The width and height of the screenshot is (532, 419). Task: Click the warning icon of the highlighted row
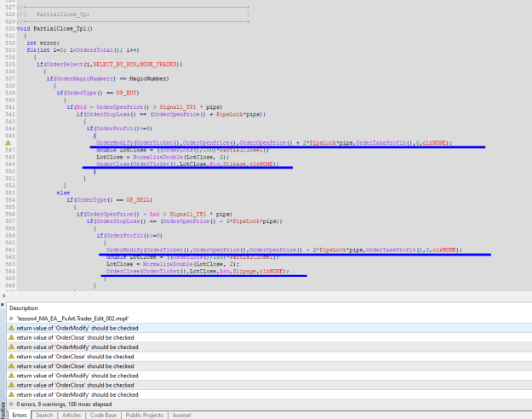(11, 328)
